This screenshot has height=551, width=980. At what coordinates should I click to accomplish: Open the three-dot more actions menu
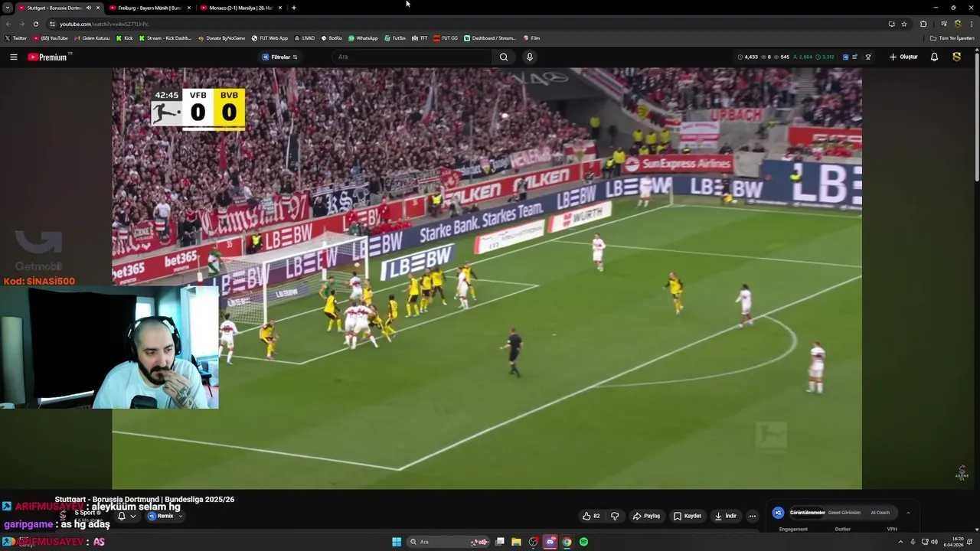pyautogui.click(x=752, y=516)
